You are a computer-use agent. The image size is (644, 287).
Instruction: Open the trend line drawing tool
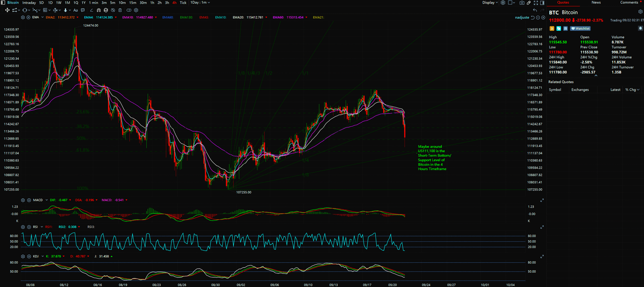[x=14, y=10]
